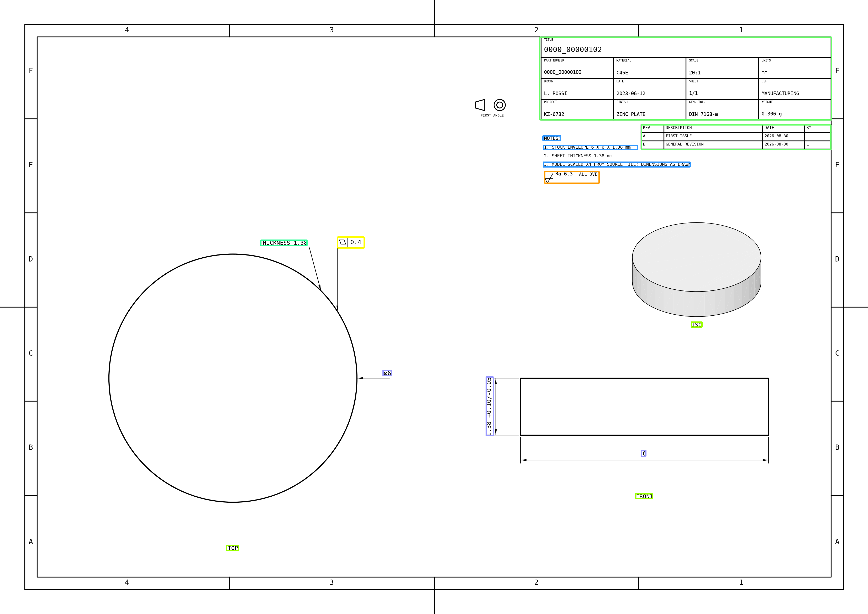Click the sheet number 1/1
This screenshot has height=614, width=868.
click(x=693, y=93)
